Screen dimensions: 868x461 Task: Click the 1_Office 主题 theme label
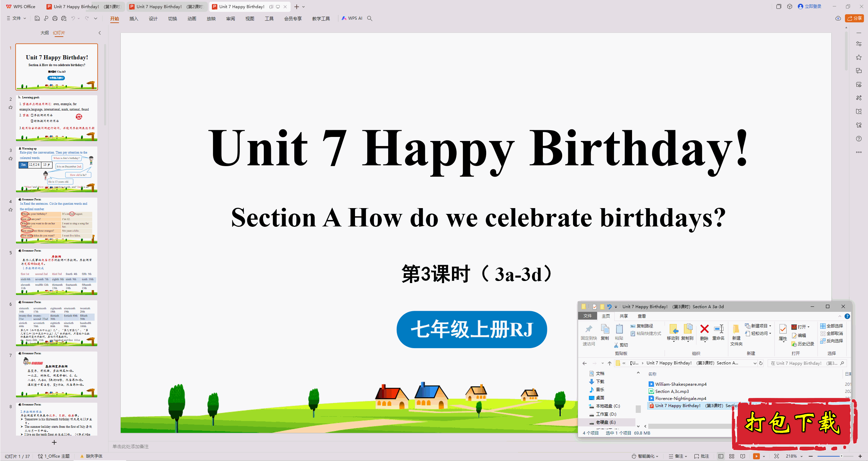(54, 456)
